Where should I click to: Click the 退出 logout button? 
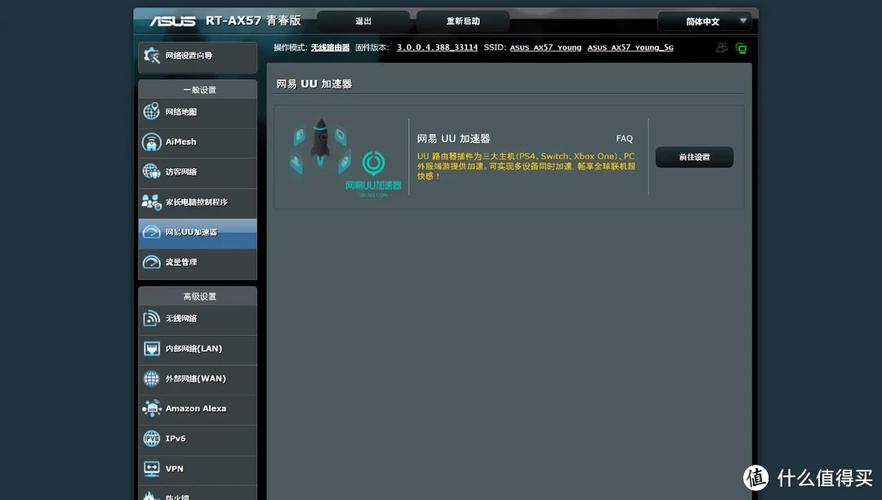(363, 21)
